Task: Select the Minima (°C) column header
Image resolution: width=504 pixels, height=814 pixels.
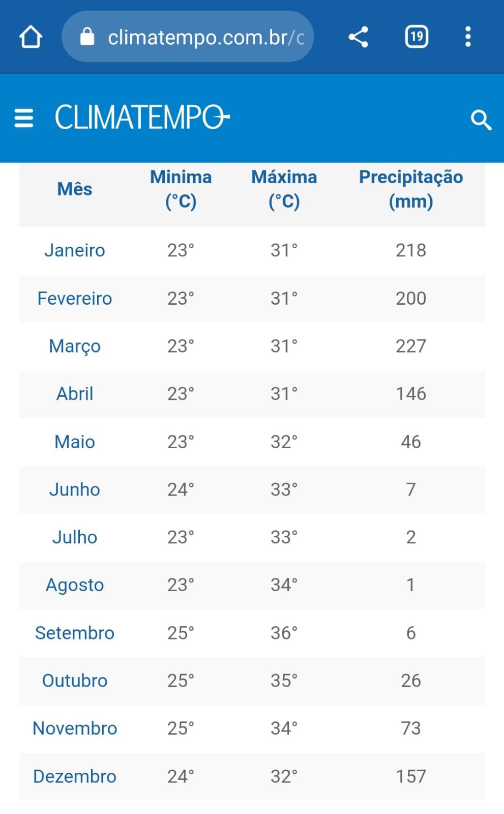Action: pyautogui.click(x=181, y=189)
